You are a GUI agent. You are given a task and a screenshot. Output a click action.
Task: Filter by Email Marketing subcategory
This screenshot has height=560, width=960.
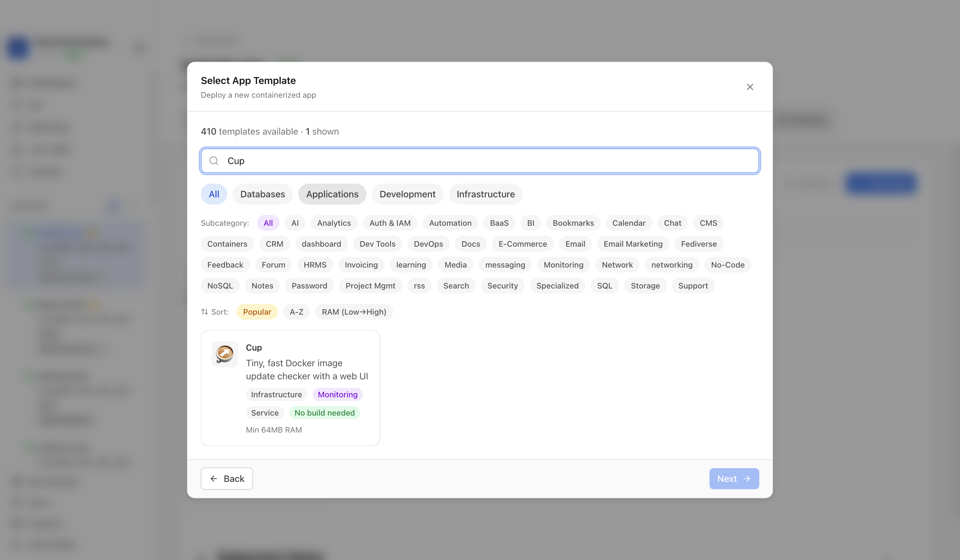[633, 244]
